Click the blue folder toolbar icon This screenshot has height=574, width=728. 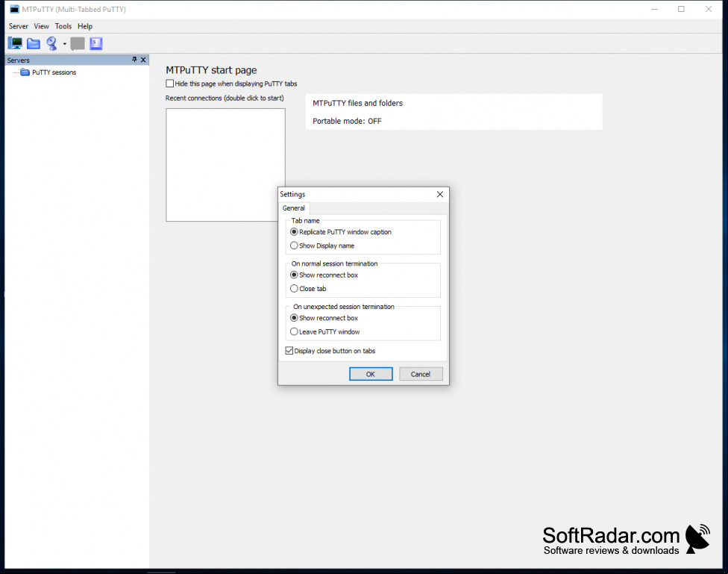(x=34, y=44)
